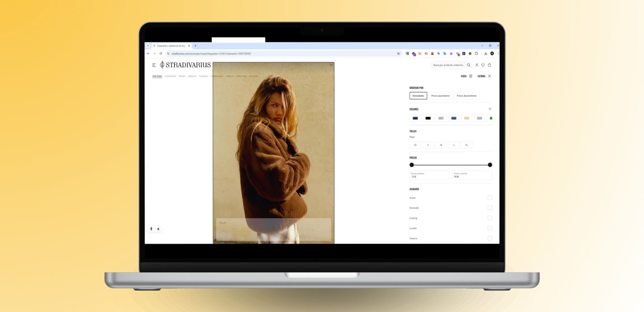Open a new browser tab

(195, 46)
